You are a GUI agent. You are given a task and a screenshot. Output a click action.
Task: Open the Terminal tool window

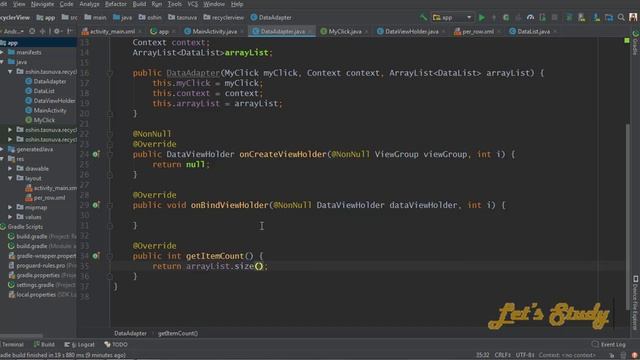pyautogui.click(x=12, y=344)
